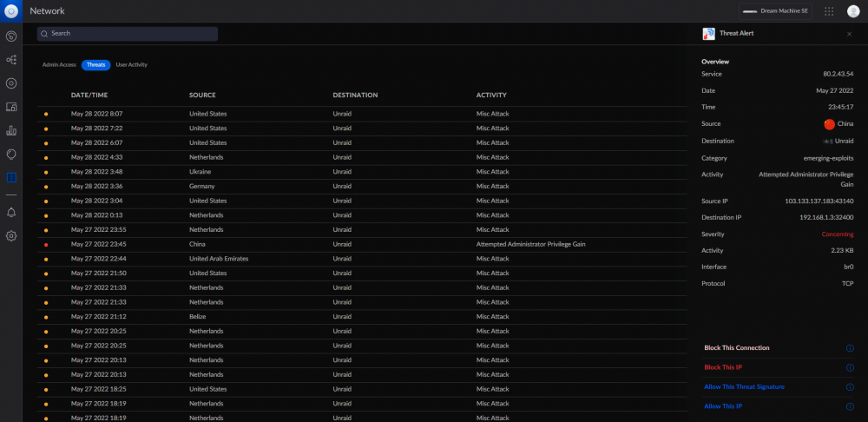Screen dimensions: 868x422
Task: Select the May 28 2022 3:04 row
Action: pyautogui.click(x=362, y=201)
